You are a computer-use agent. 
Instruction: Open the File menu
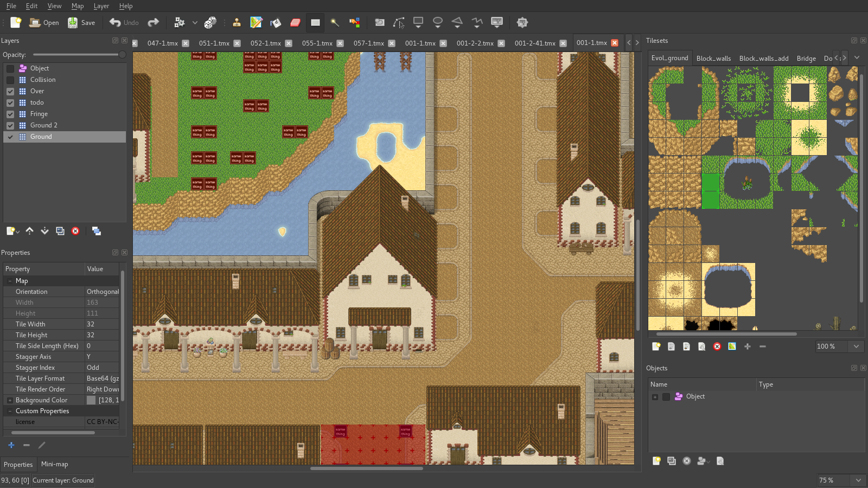(x=11, y=6)
